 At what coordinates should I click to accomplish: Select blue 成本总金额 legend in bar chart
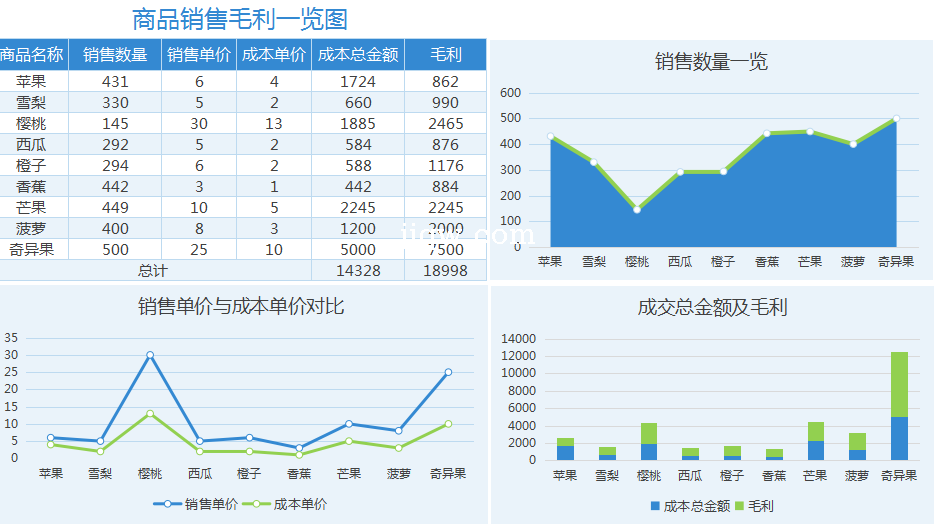tap(690, 506)
